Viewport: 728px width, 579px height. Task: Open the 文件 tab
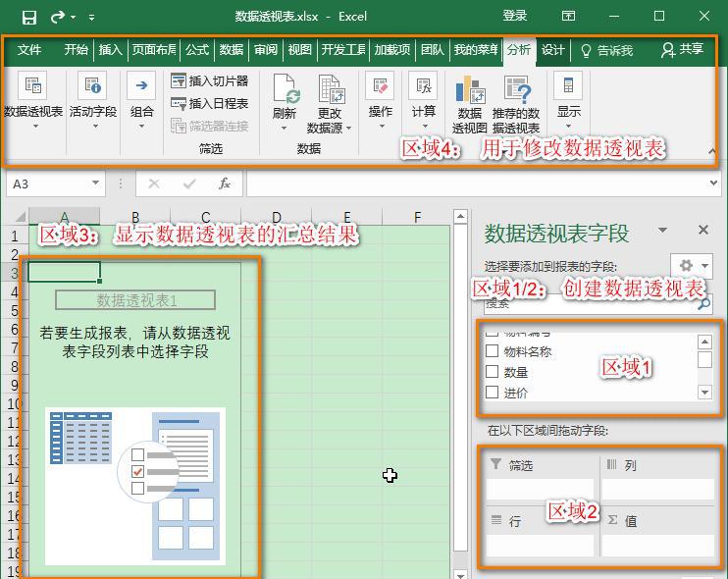click(x=29, y=49)
